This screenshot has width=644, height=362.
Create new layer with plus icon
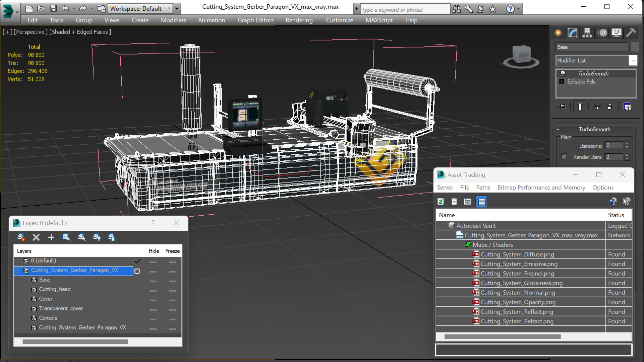tap(51, 237)
